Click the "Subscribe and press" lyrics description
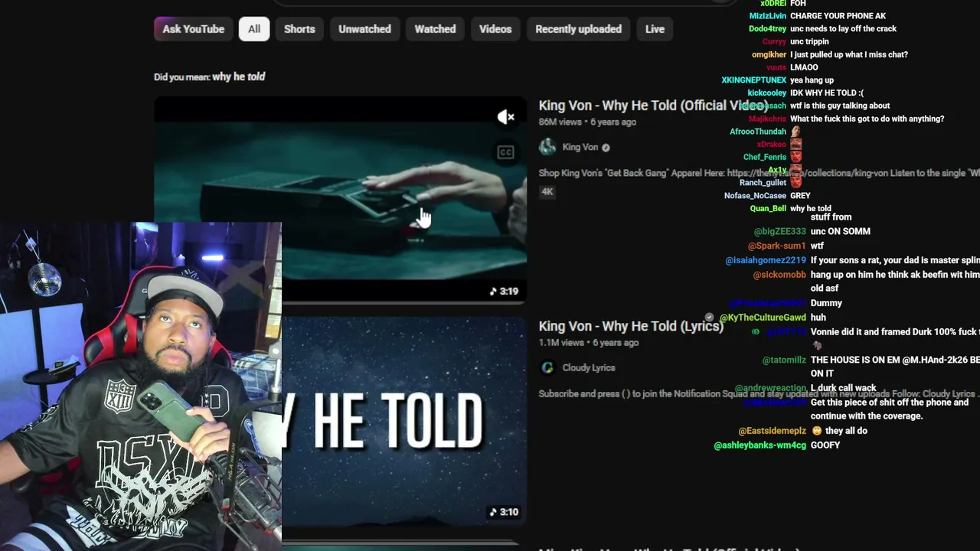This screenshot has width=980, height=551. [759, 394]
